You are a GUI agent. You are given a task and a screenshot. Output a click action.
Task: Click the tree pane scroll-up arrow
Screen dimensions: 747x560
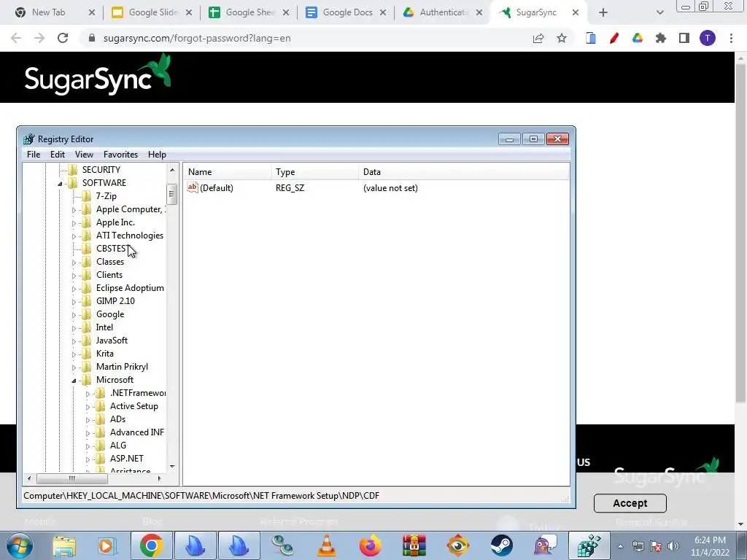click(x=172, y=169)
